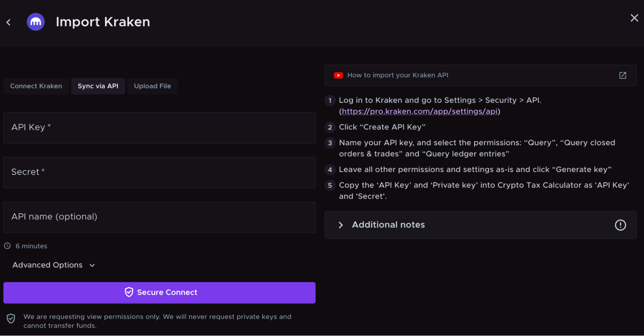Click inside the Secret input field

coord(159,172)
